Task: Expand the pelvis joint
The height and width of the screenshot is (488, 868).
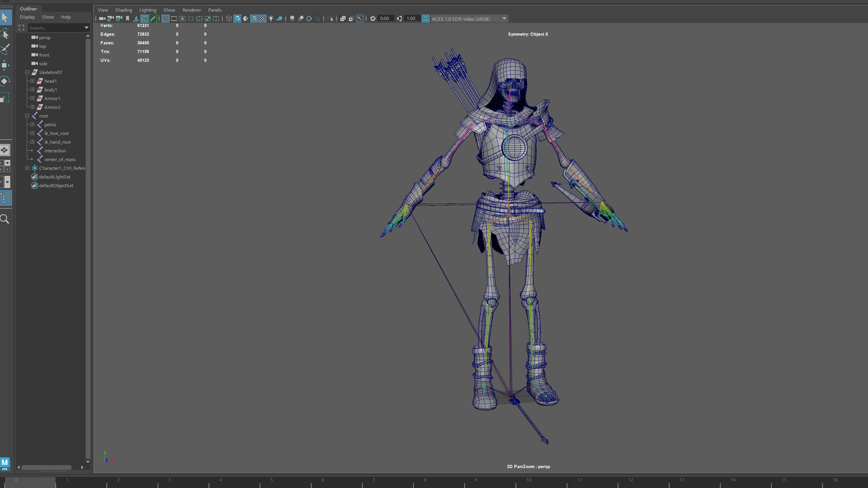Action: 33,124
